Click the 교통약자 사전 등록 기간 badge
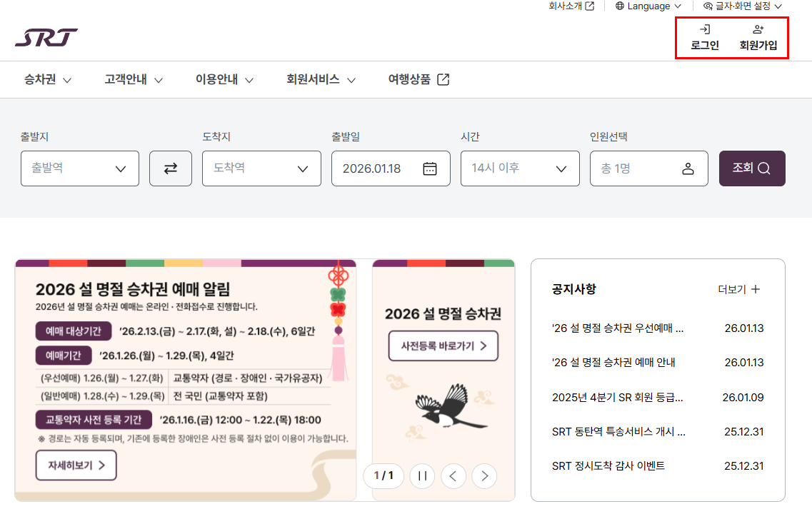Viewport: 812px width, 514px height. click(x=94, y=420)
